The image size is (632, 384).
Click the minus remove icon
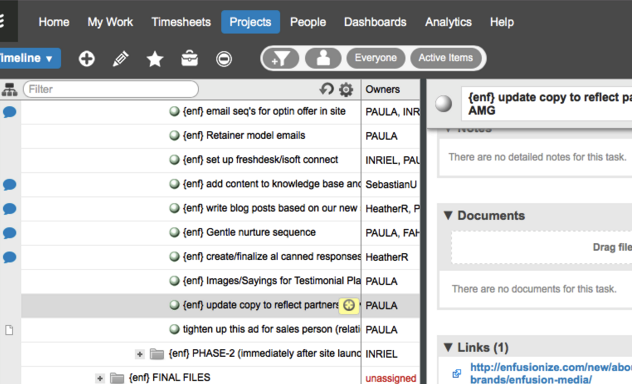coord(224,59)
